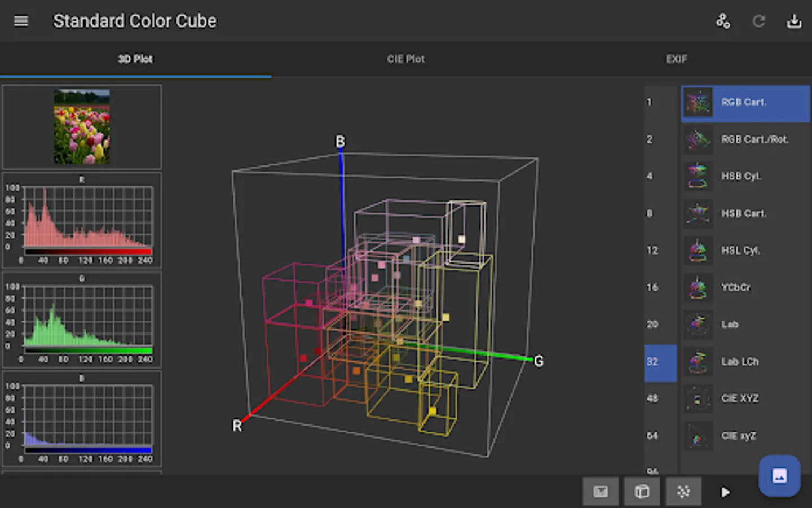
Task: Click the blue floating image picker button
Action: coord(779,476)
